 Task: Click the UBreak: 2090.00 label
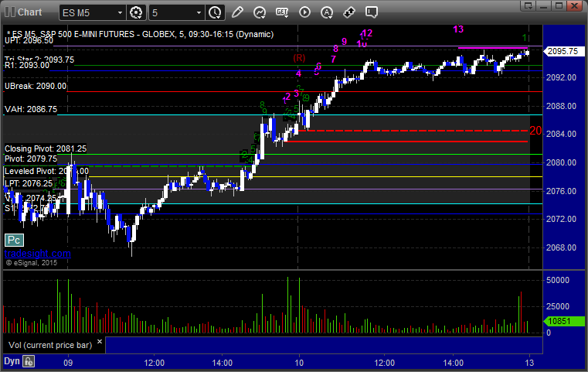36,86
